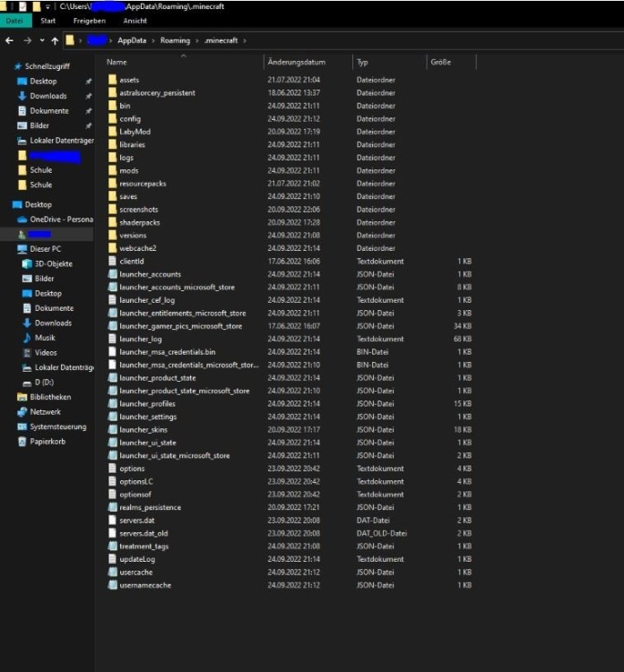Select the astralsorcery_persistent folder name
The width and height of the screenshot is (624, 672).
coord(158,92)
